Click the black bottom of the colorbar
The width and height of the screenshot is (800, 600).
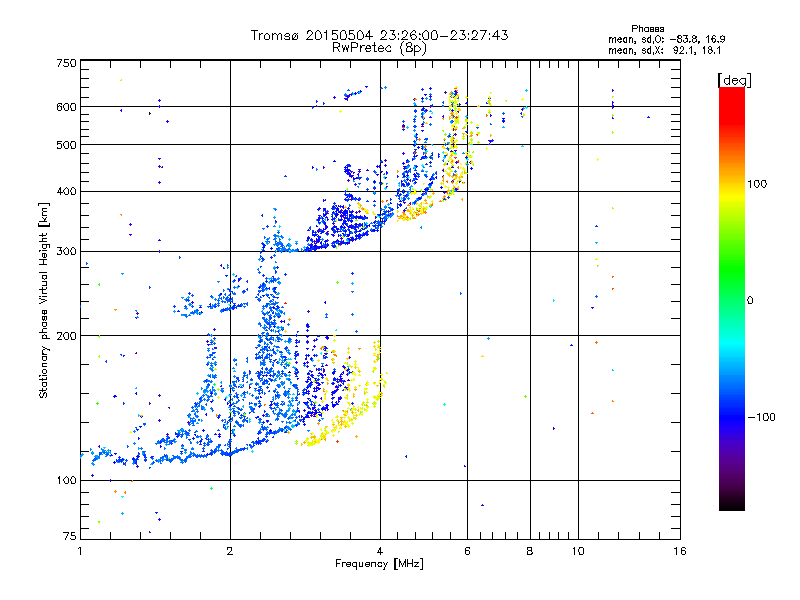point(732,503)
